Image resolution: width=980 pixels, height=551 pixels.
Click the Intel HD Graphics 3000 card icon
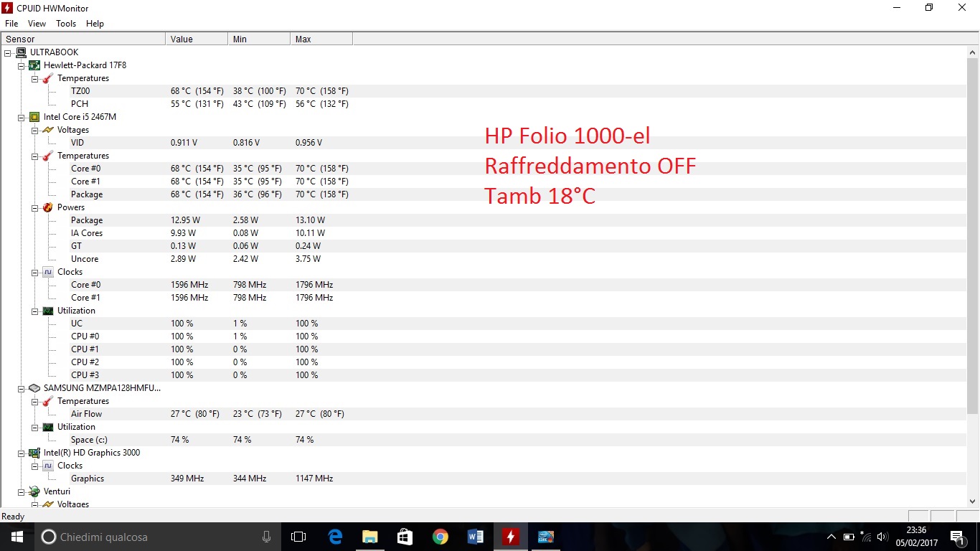[34, 453]
